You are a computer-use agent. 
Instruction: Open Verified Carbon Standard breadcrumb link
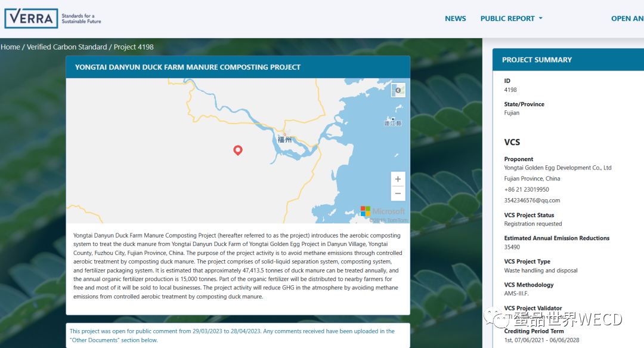click(67, 47)
